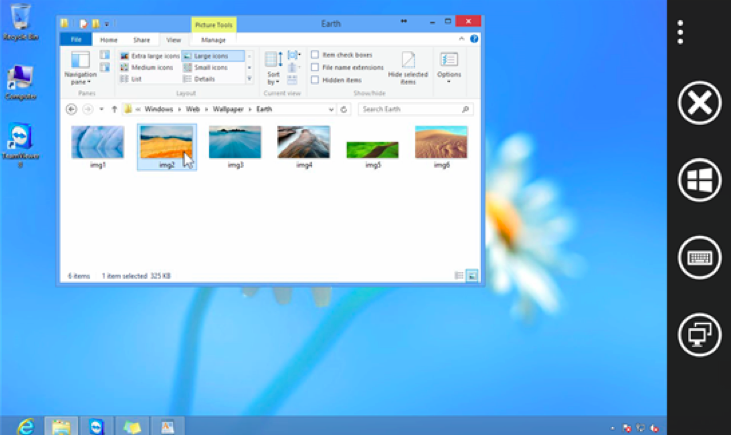
Task: Click the Group by icon in Current view
Action: (293, 55)
